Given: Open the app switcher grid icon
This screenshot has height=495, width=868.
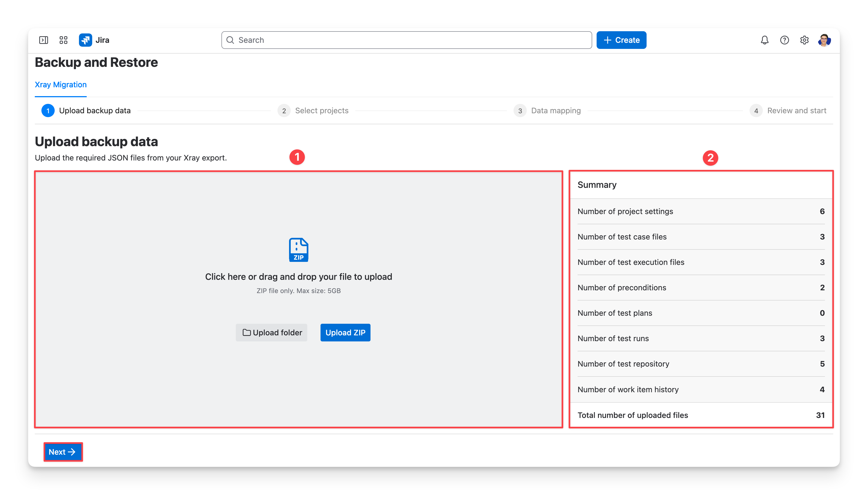Looking at the screenshot, I should click(63, 40).
